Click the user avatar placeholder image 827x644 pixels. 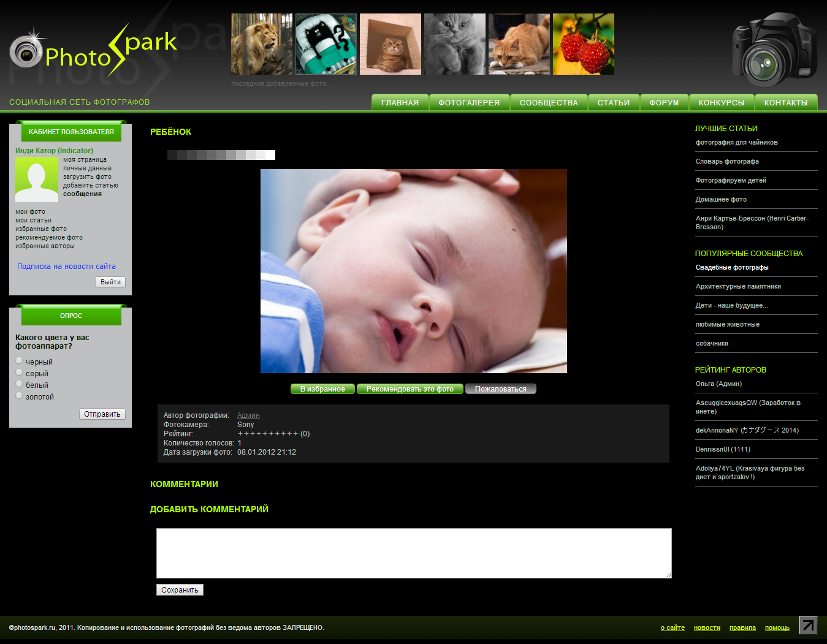[37, 180]
